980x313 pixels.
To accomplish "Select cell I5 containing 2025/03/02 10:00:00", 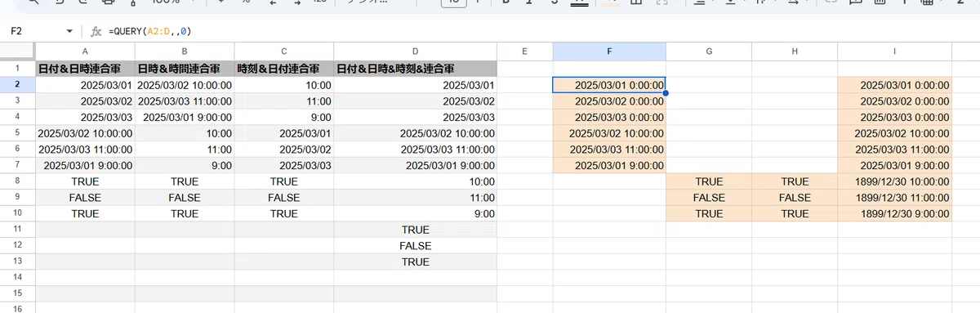I will [895, 133].
